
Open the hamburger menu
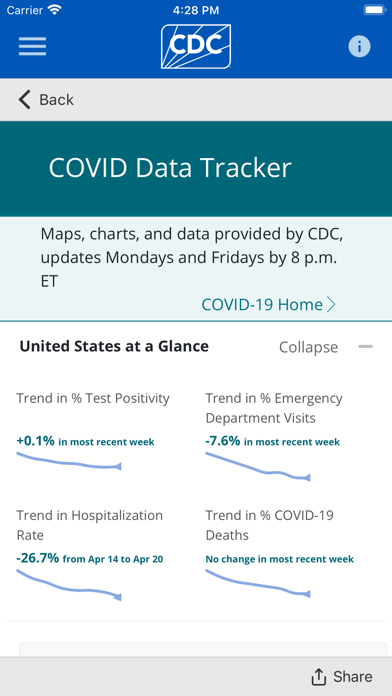pos(32,46)
